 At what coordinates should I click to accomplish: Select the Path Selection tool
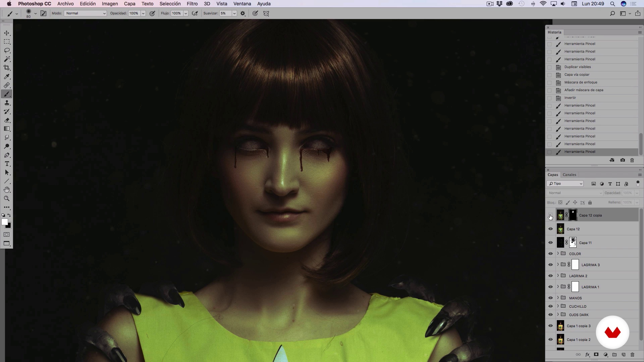pos(7,173)
